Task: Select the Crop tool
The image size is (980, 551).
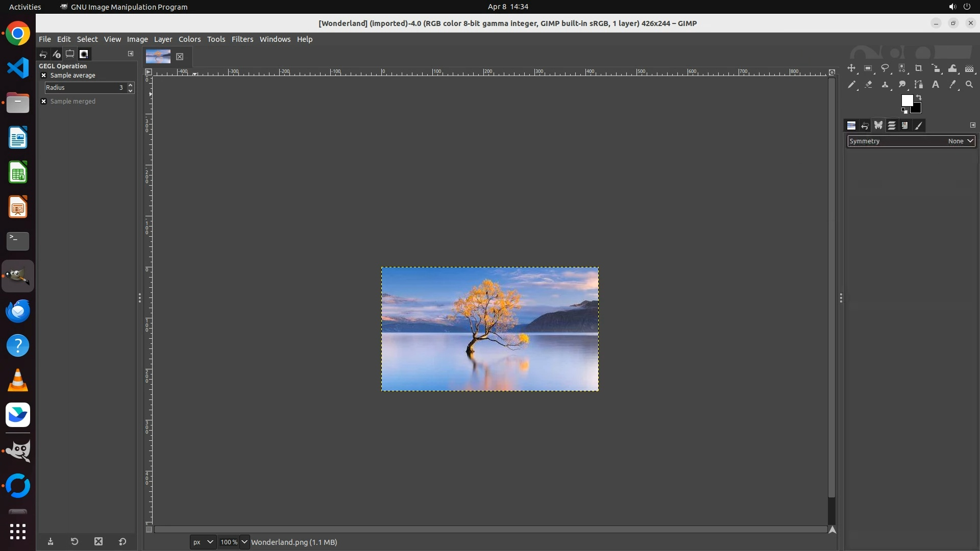Action: coord(919,68)
